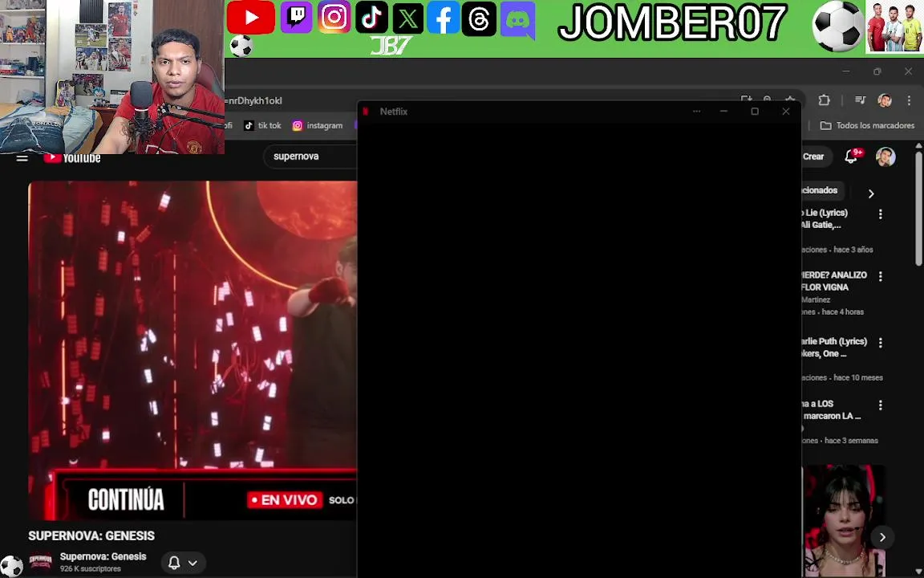This screenshot has height=578, width=924.
Task: Open the Supernova: Genesis channel name link
Action: 103,556
